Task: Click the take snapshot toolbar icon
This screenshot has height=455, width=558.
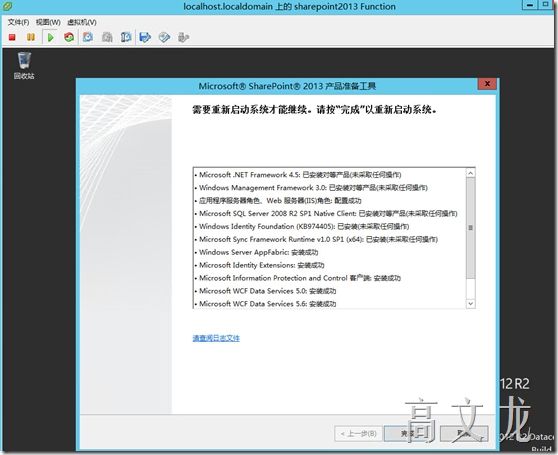Action: click(88, 37)
